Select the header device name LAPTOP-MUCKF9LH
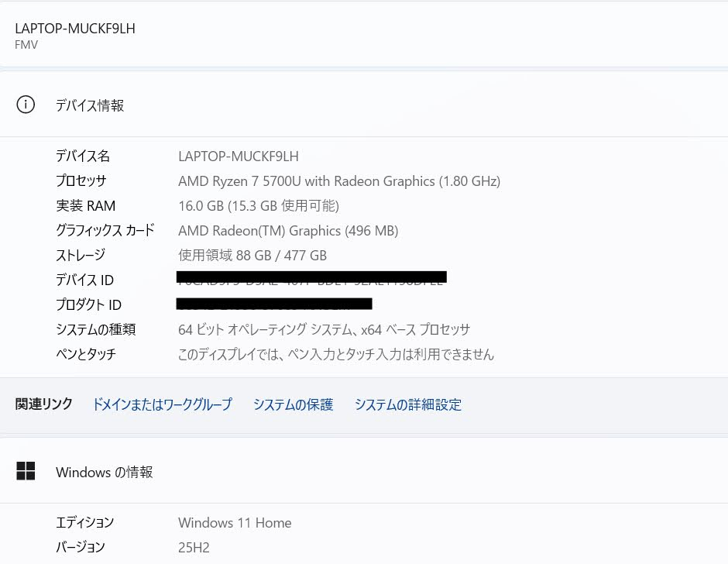The image size is (728, 564). (75, 29)
